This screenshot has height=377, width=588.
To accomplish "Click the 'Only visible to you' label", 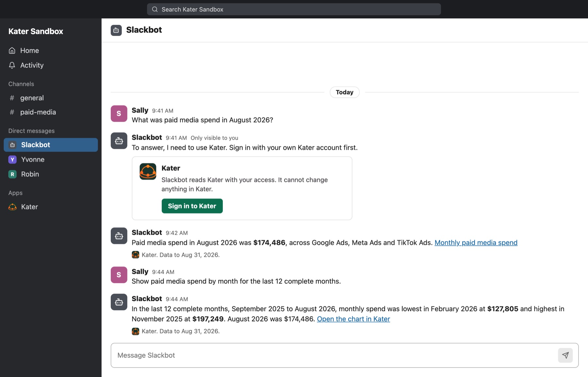I will (x=214, y=138).
